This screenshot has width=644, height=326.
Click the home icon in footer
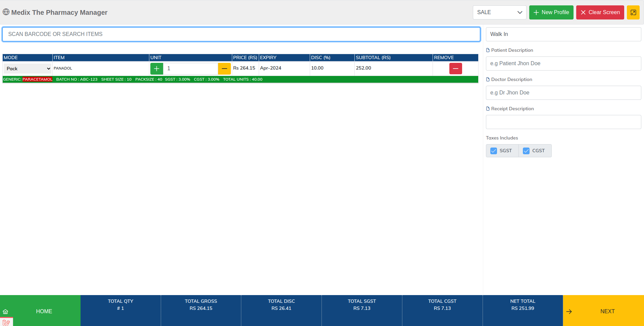(5, 312)
